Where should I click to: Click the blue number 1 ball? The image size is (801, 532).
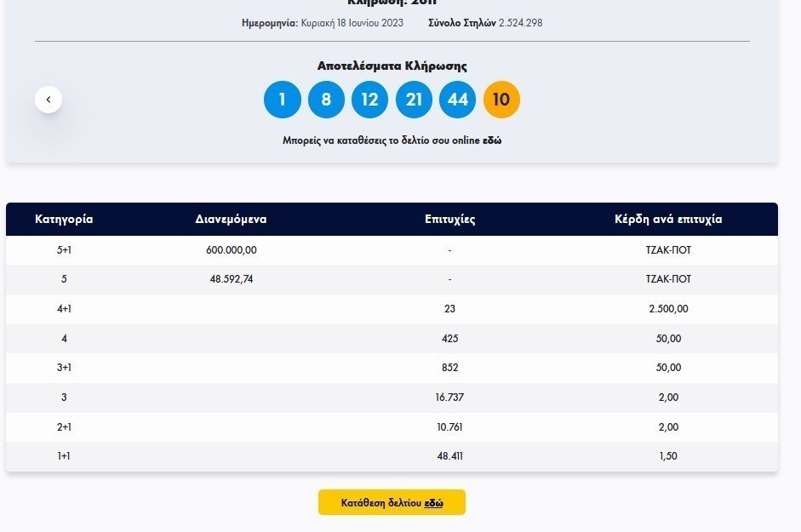(x=283, y=100)
